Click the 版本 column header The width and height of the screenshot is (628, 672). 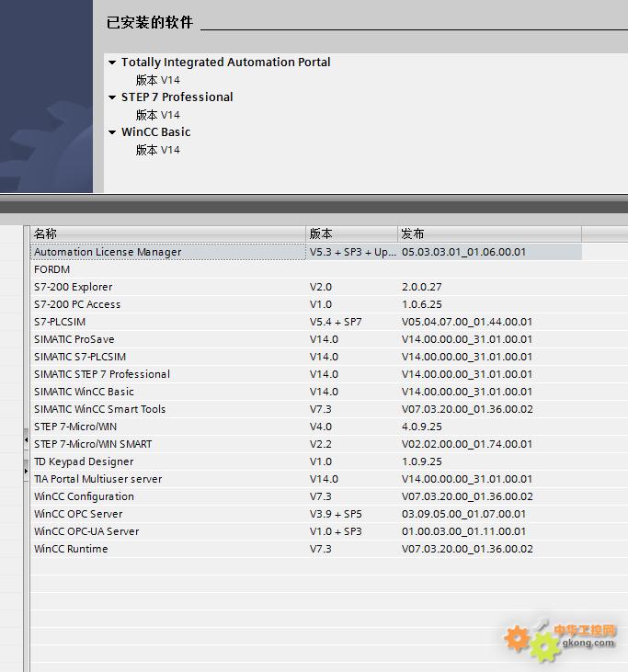pos(351,234)
